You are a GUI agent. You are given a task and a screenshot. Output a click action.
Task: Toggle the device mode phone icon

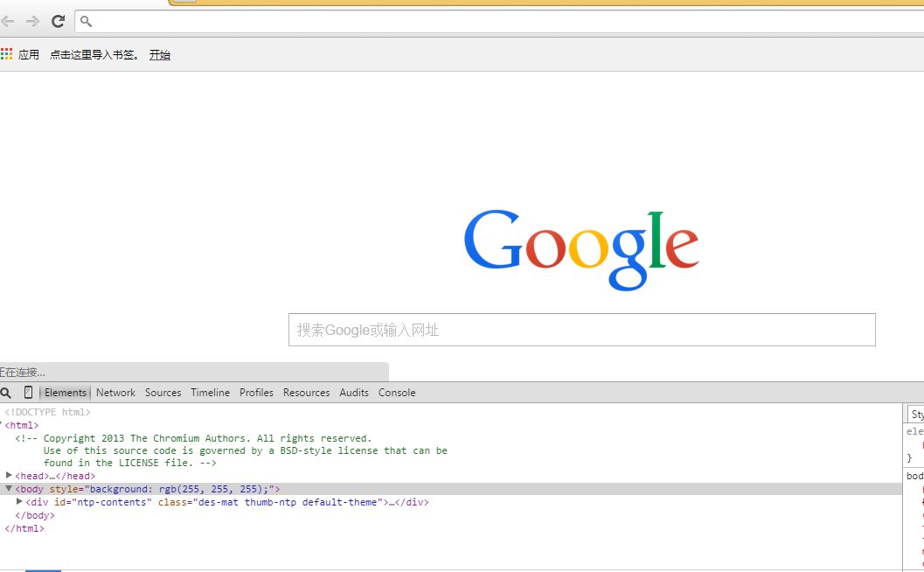click(28, 393)
